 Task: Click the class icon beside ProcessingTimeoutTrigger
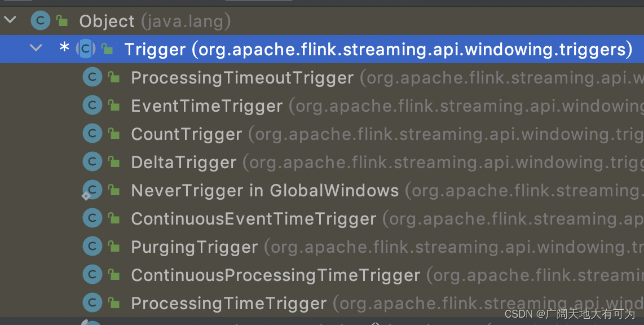(x=92, y=77)
